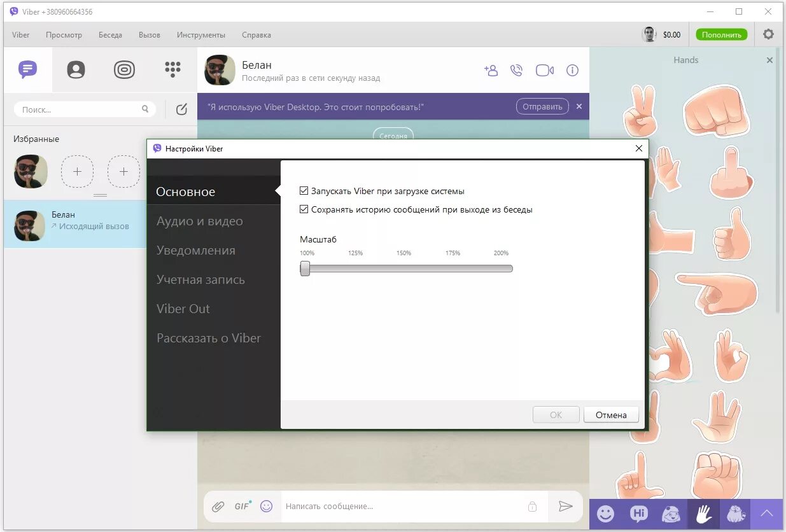
Task: Open the emoji smiley in the message bar
Action: tap(267, 507)
